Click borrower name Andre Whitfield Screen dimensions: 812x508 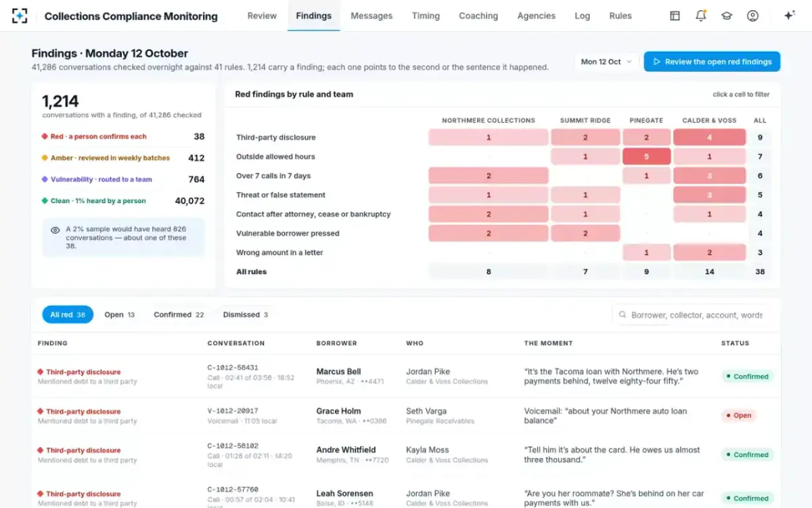pos(346,450)
